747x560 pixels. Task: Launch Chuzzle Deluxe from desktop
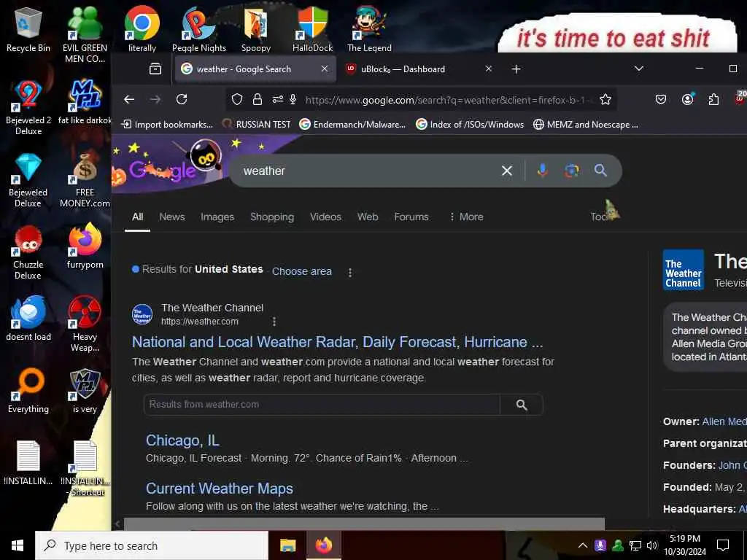click(x=28, y=252)
